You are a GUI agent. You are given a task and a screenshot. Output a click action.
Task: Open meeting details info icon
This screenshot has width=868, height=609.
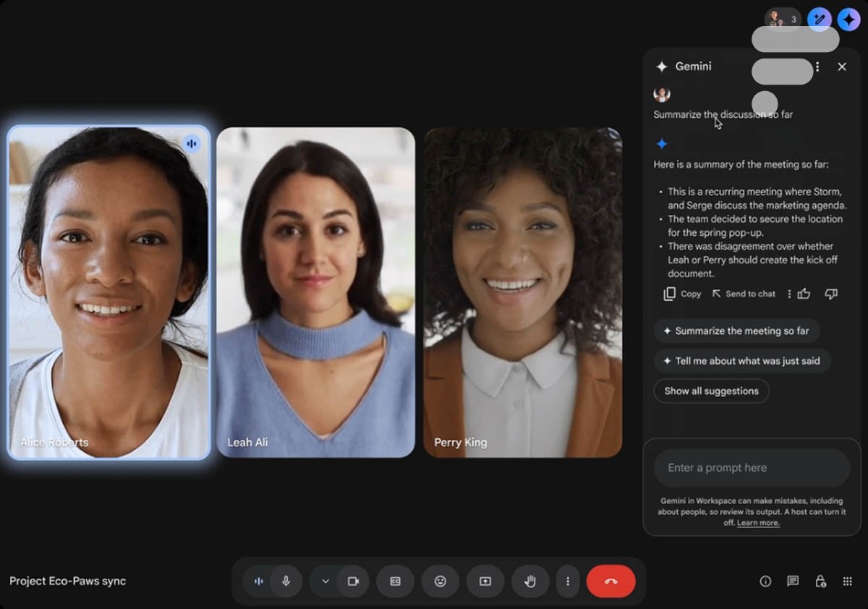[x=765, y=582]
